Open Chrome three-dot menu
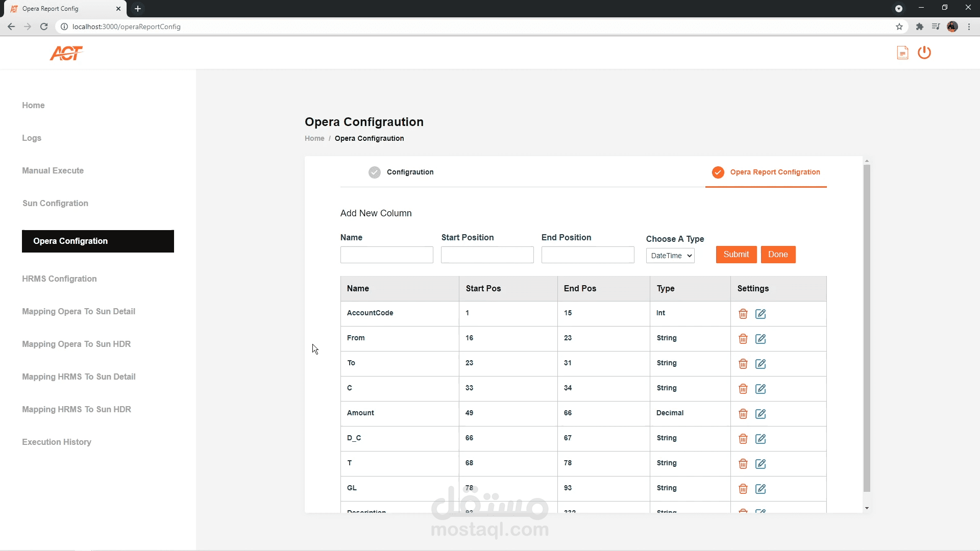The image size is (980, 551). tap(969, 27)
